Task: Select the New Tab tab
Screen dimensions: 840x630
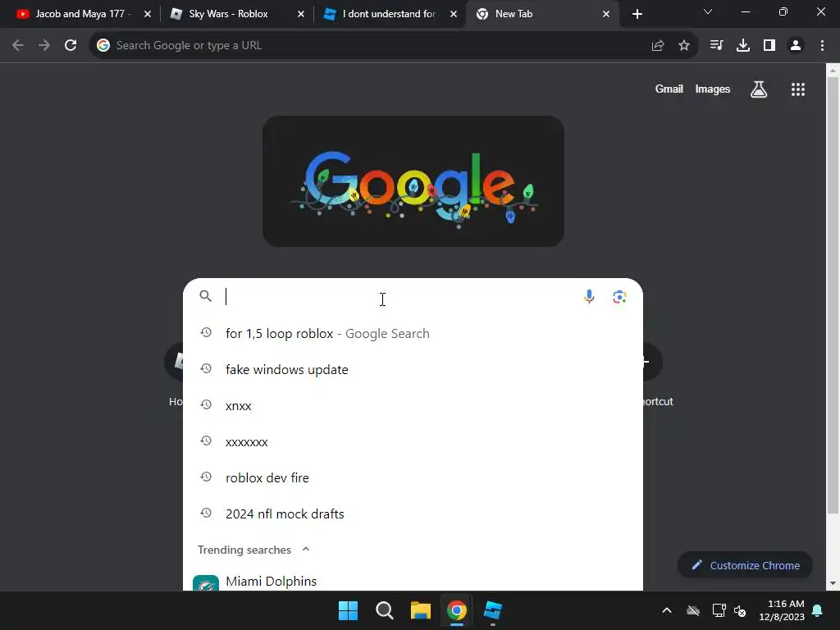Action: click(x=543, y=14)
